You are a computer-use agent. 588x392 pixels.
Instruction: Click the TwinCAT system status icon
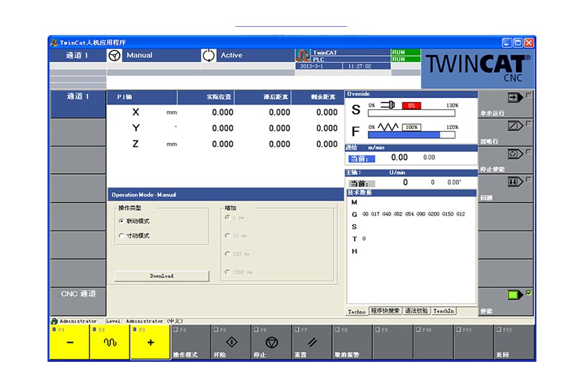302,56
